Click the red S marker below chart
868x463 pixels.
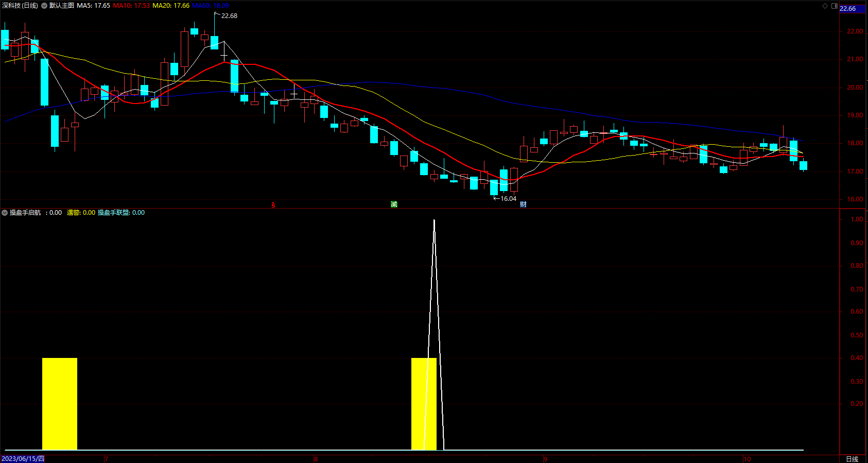click(273, 205)
